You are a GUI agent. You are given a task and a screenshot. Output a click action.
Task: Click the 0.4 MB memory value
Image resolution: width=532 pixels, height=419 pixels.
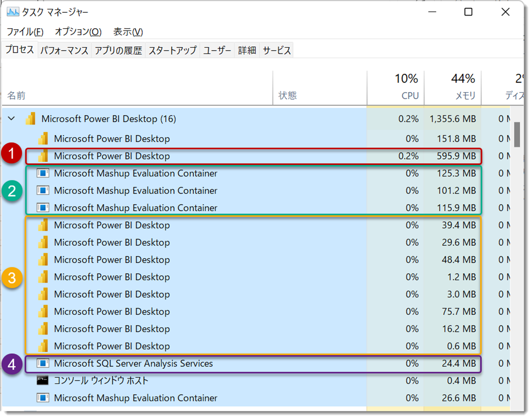[462, 380]
